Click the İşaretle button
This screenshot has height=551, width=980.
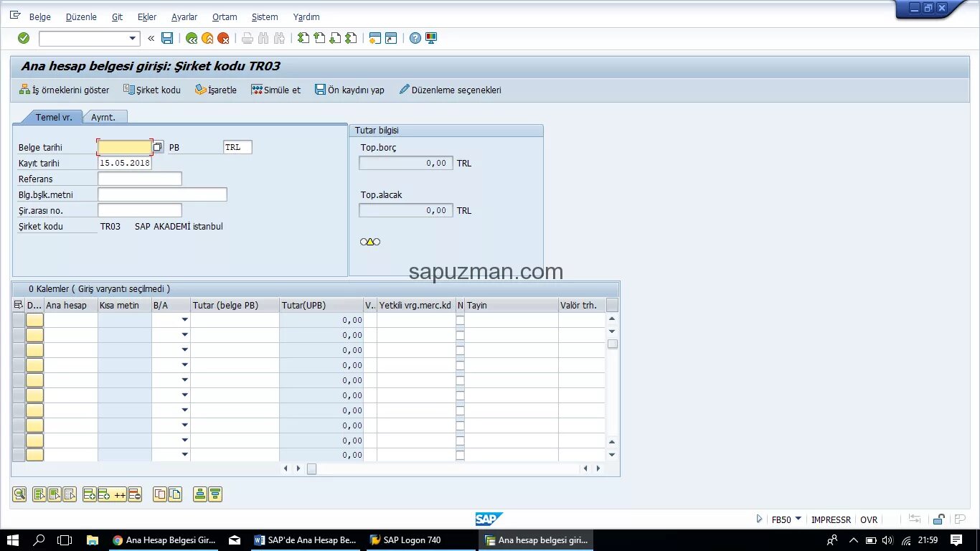[x=216, y=90]
